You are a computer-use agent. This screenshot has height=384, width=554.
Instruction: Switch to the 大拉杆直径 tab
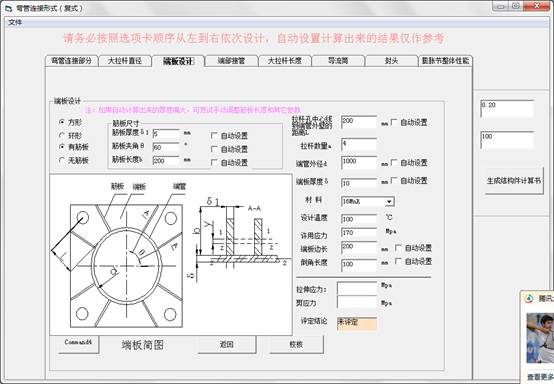[125, 61]
